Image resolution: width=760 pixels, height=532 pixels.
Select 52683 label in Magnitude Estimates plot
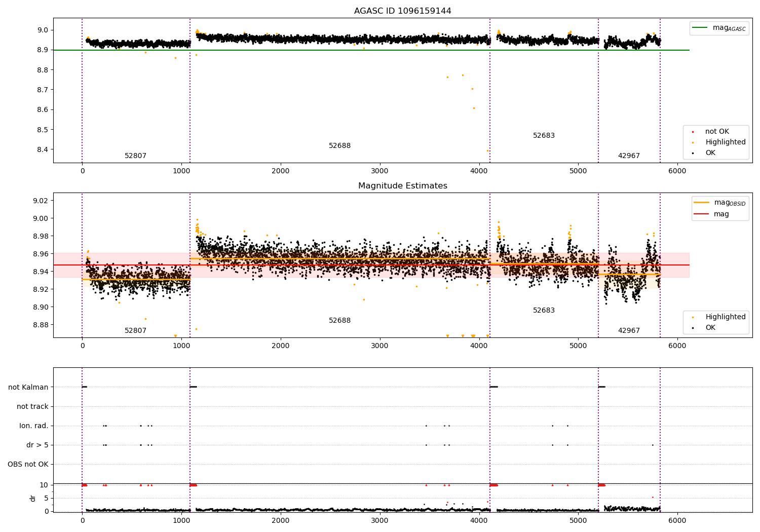click(544, 310)
